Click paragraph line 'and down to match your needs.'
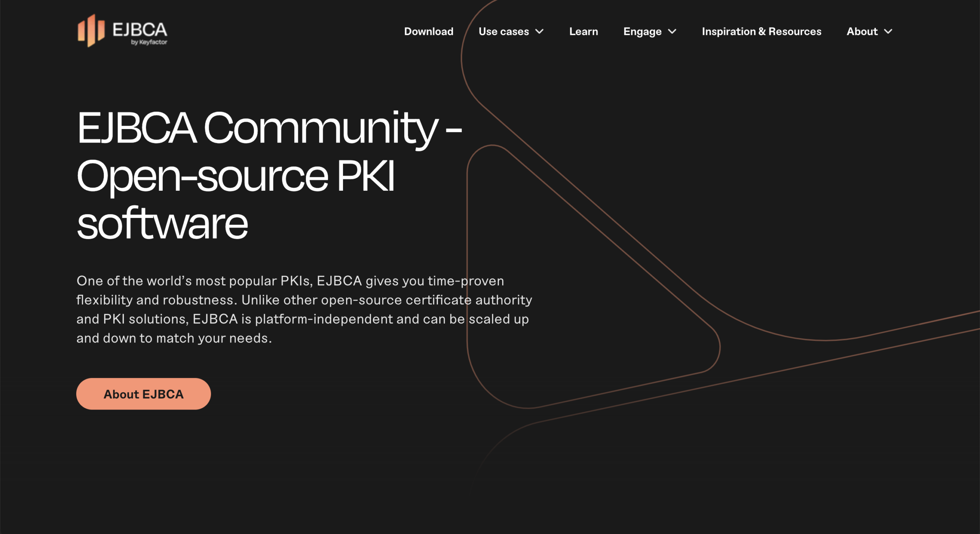The width and height of the screenshot is (980, 534). pos(174,338)
